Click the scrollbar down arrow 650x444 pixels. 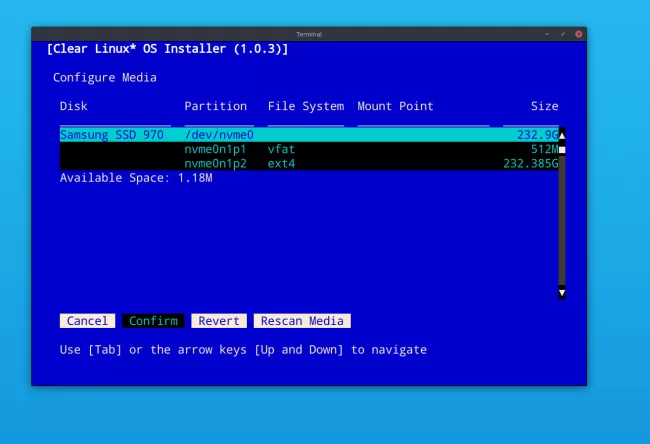[x=562, y=292]
